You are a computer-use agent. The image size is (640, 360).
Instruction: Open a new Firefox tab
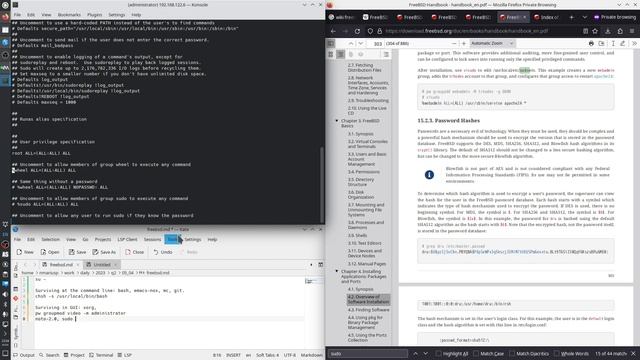(x=571, y=17)
